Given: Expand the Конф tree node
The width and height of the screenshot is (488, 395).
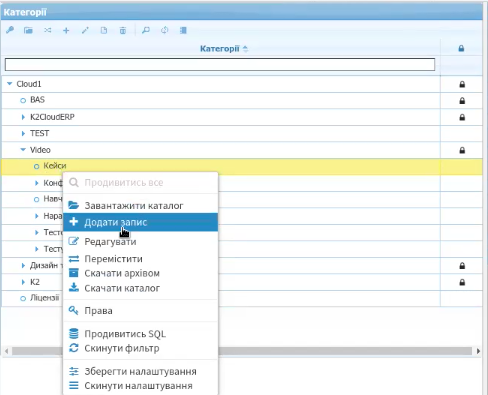Looking at the screenshot, I should (x=37, y=183).
